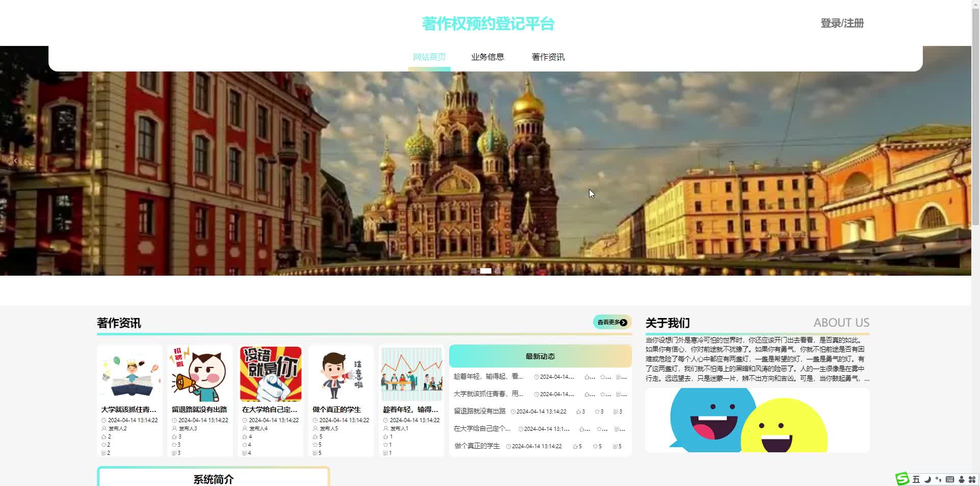Screen dimensions: 980x486
Task: Toggle Chinese punctuation mode in IME bar
Action: 938,479
